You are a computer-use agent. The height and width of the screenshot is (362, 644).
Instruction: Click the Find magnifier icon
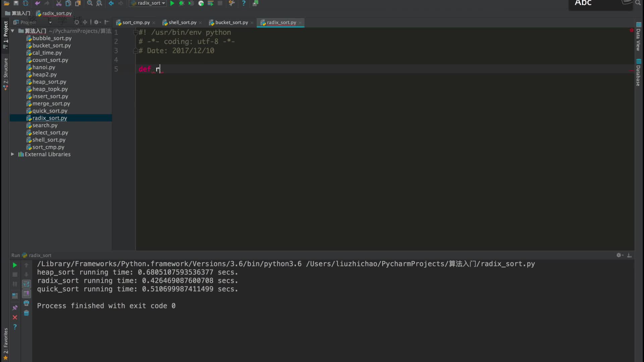click(90, 3)
